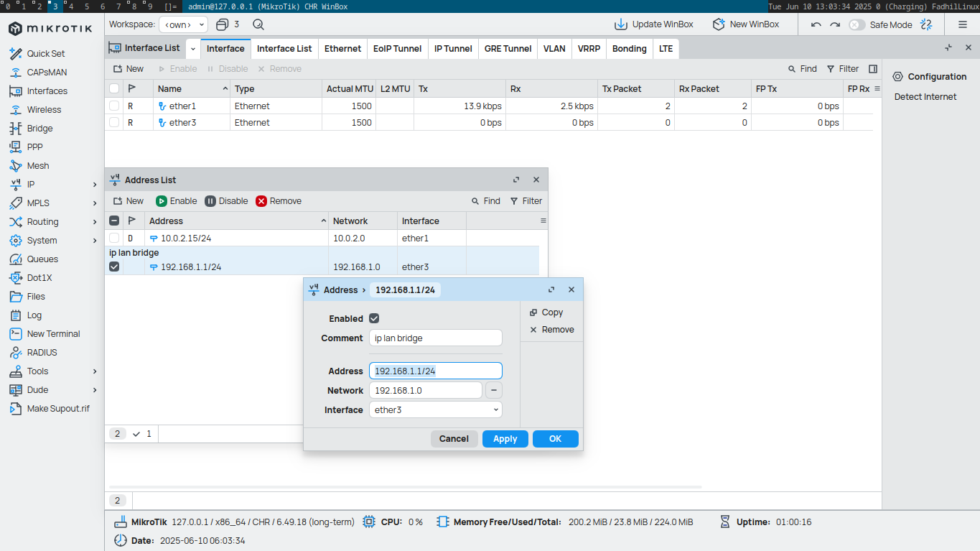Tick the checkbox for ether1 interface row
980x551 pixels.
114,106
